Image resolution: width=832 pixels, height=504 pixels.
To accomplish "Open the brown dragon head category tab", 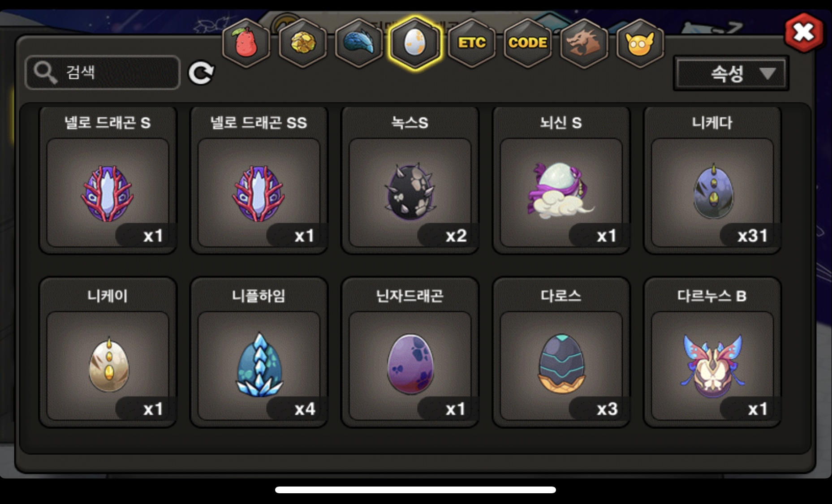I will [x=584, y=43].
